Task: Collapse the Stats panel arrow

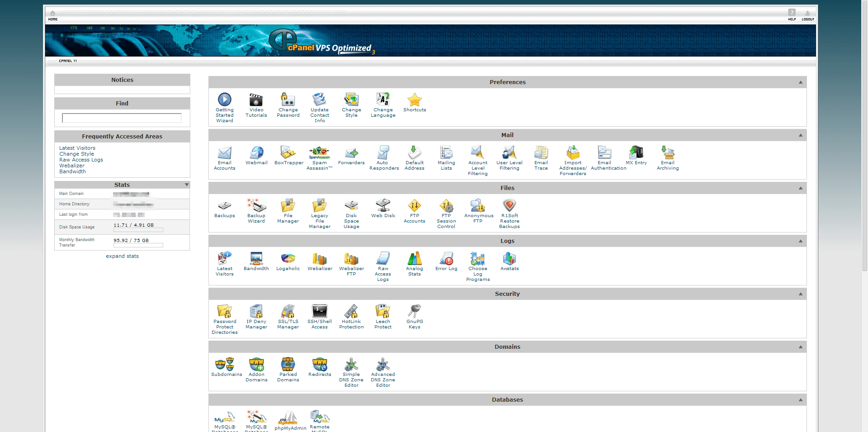Action: (187, 185)
